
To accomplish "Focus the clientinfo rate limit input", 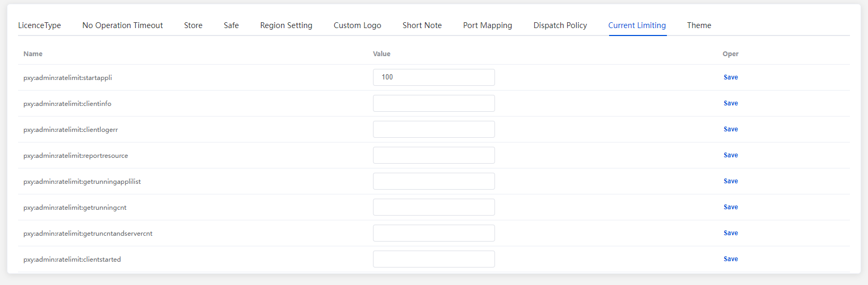I will [434, 103].
